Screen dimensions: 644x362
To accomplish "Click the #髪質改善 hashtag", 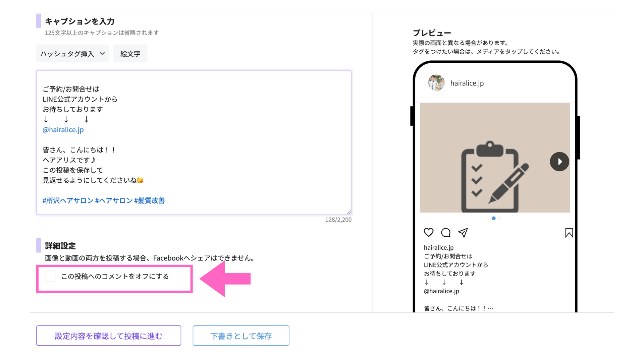I will click(150, 200).
